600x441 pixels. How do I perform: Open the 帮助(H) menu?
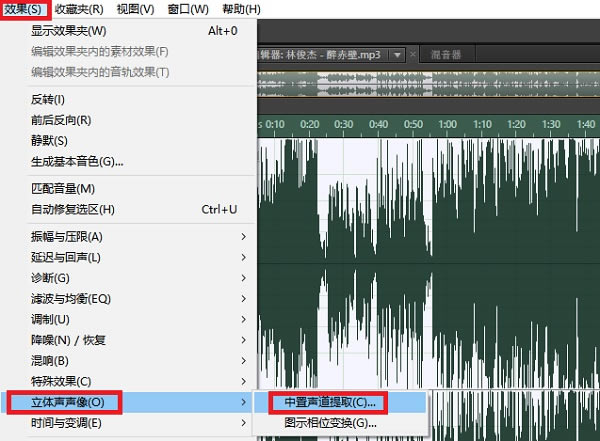240,9
